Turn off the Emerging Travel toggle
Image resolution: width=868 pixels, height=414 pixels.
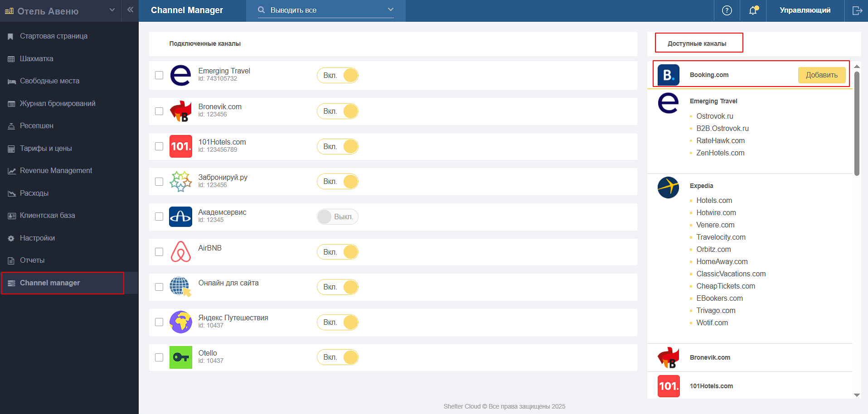click(x=338, y=75)
